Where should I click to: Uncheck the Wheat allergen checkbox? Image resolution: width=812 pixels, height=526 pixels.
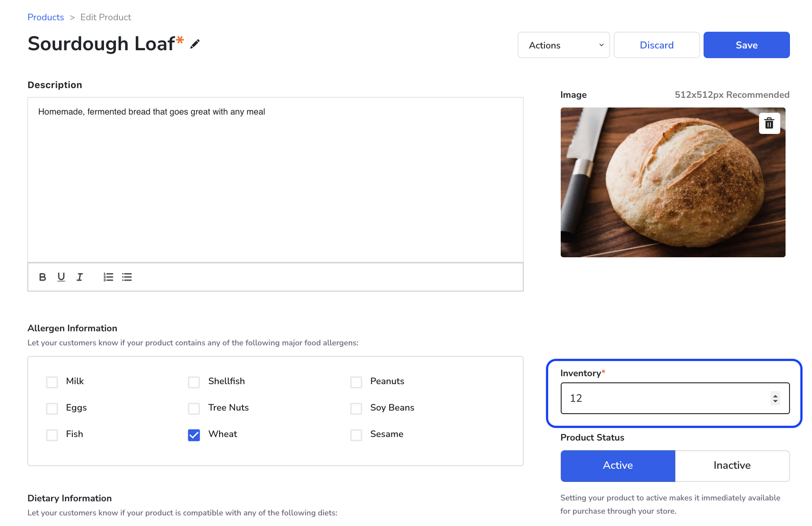194,435
